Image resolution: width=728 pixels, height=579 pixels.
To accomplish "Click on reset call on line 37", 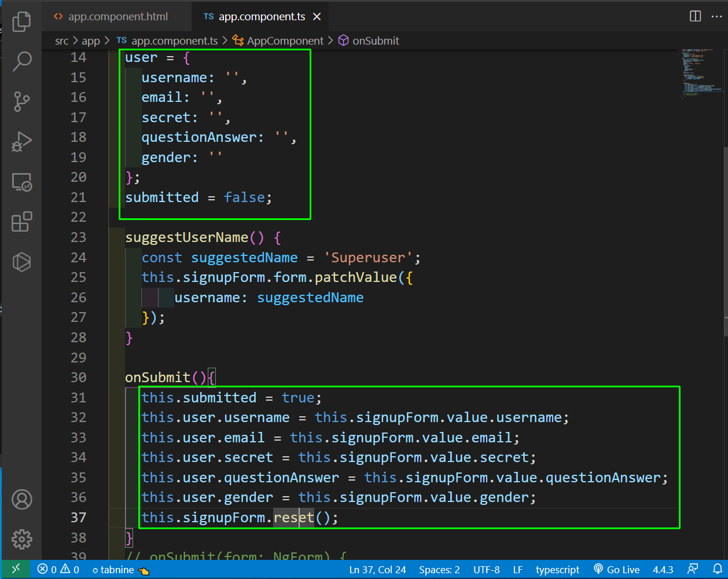I will 294,518.
